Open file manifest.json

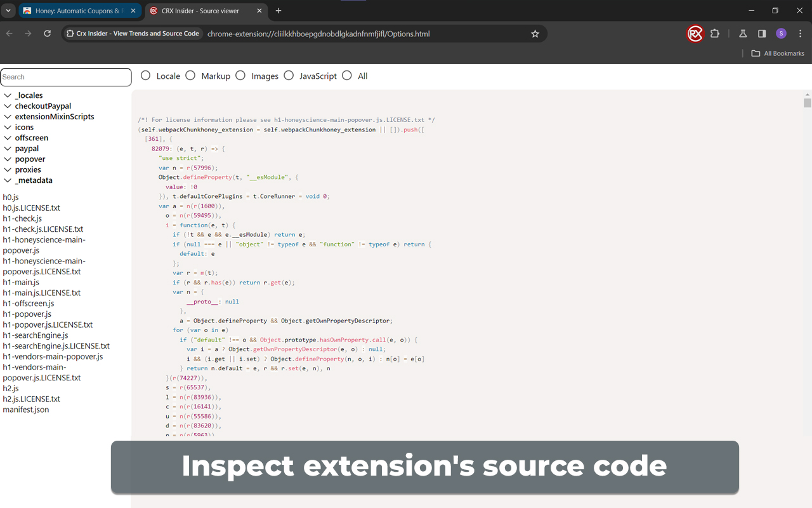(x=26, y=410)
